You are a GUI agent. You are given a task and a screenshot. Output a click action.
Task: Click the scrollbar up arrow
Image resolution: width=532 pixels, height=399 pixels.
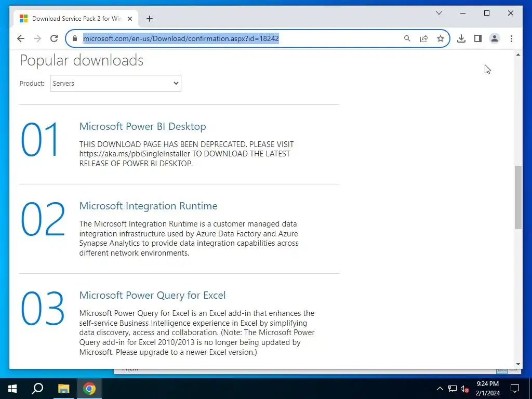[518, 55]
